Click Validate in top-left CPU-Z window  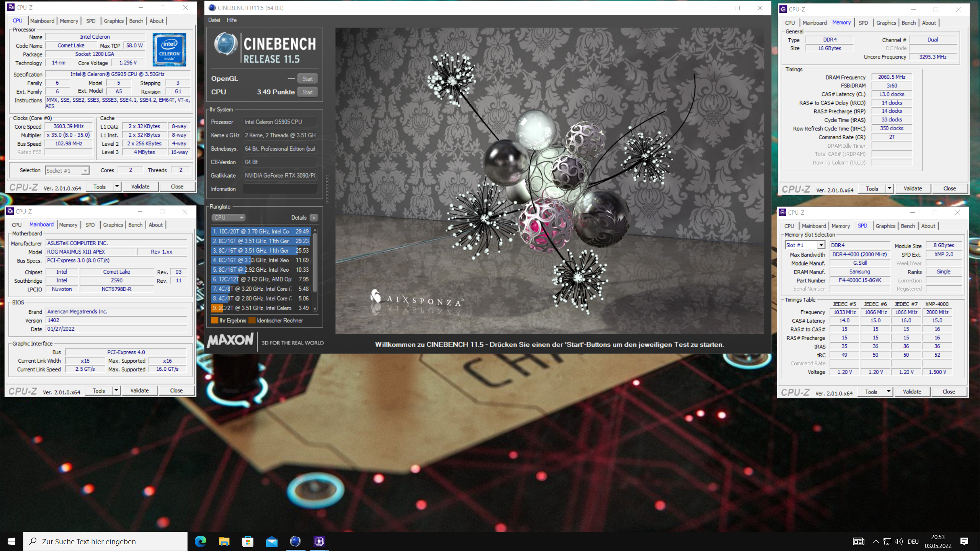(x=140, y=186)
